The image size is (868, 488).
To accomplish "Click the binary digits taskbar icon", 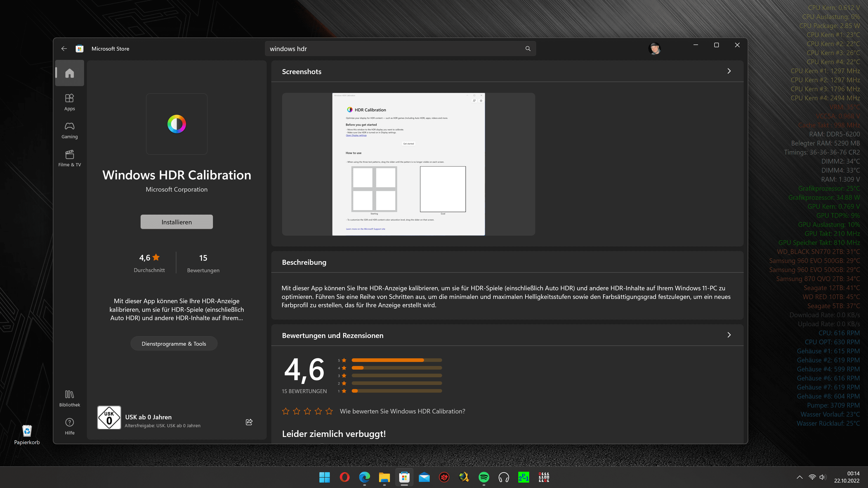I will [x=543, y=477].
